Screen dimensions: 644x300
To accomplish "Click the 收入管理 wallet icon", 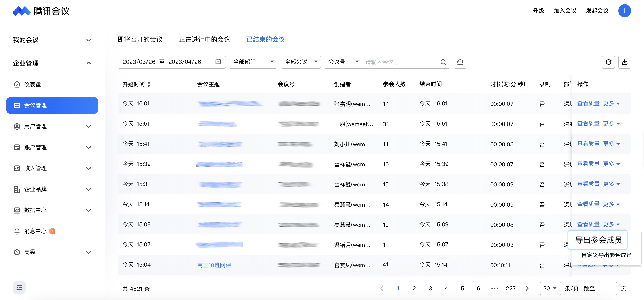I will tap(17, 168).
